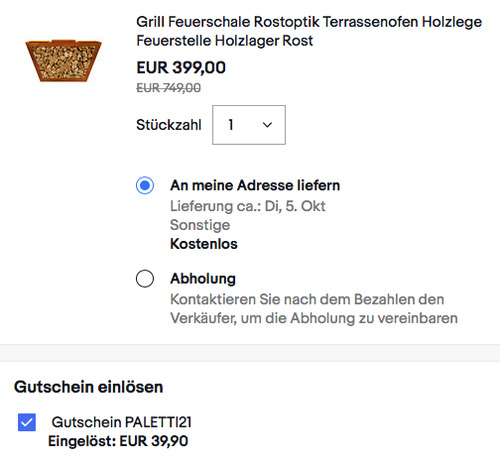Viewport: 500px width, 464px height.
Task: Click the EUR 399,00 current price
Action: click(181, 67)
